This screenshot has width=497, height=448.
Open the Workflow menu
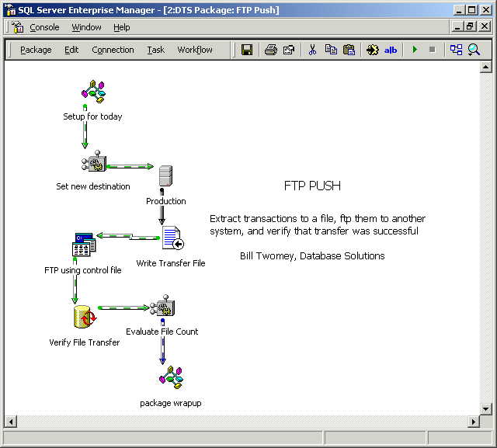(x=195, y=50)
